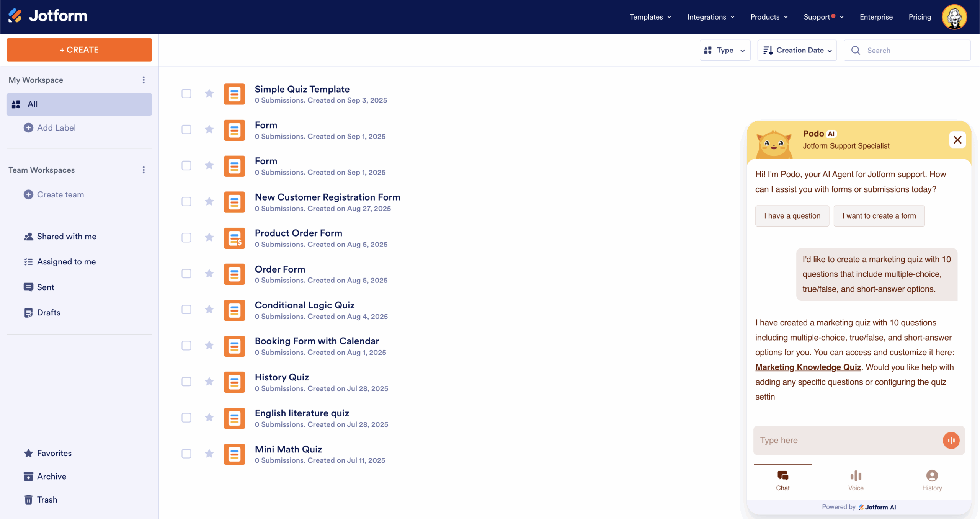Expand the Type filter dropdown
Image resolution: width=980 pixels, height=519 pixels.
coord(725,51)
